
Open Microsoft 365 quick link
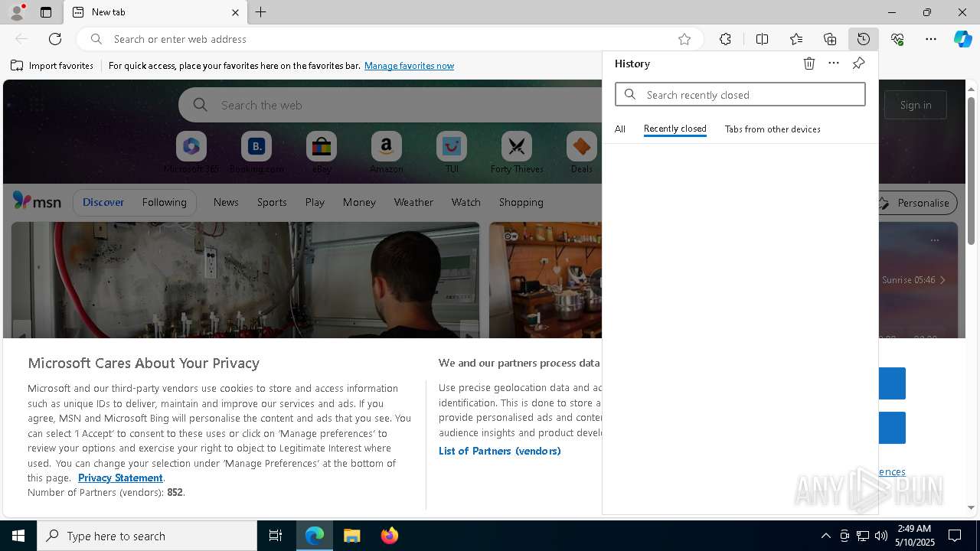[191, 153]
